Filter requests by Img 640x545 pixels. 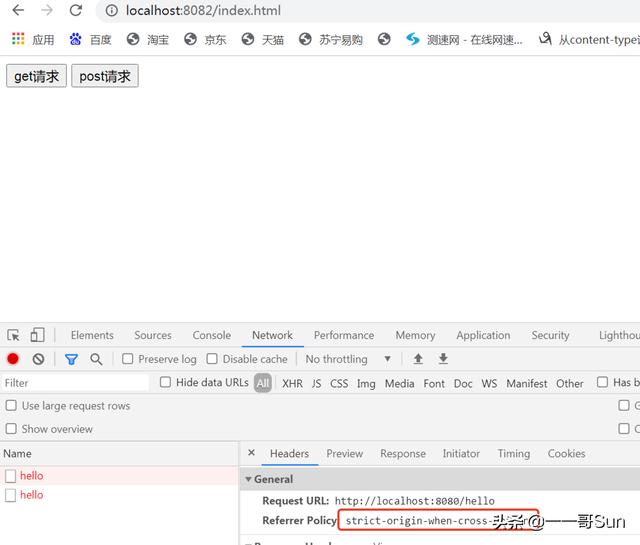point(366,383)
